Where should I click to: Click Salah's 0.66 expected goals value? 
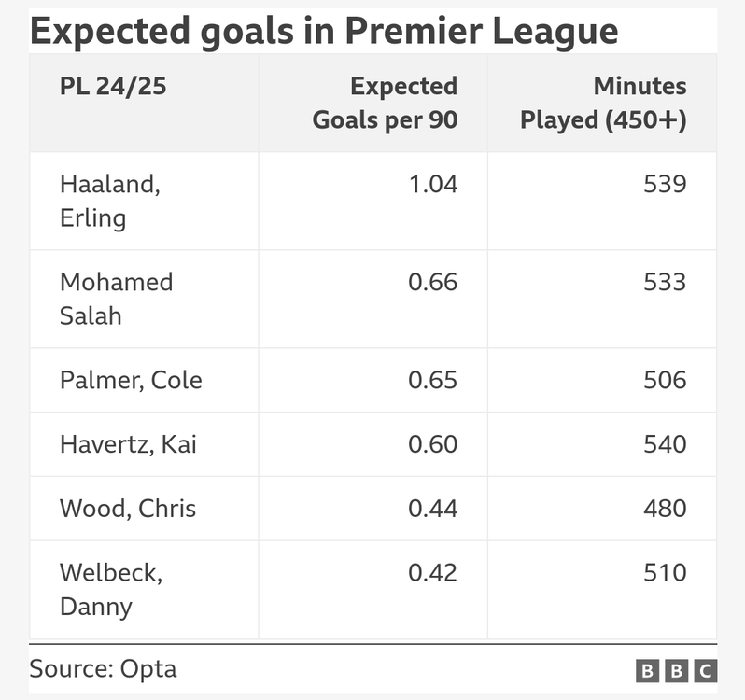pos(433,282)
